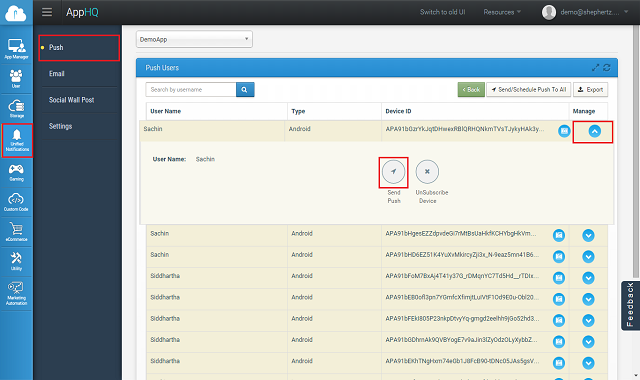Expand the row with device APA91bGDhmAk9
This screenshot has width=640, height=380.
click(x=588, y=342)
